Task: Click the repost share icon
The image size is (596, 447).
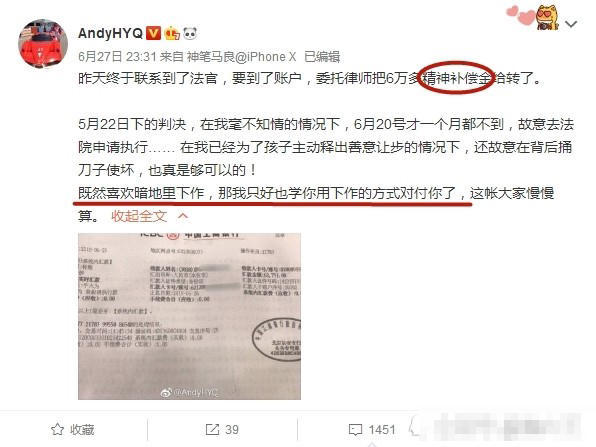Action: coord(212,430)
